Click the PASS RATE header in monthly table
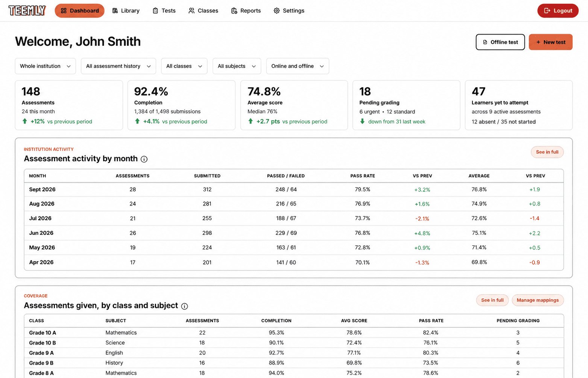The height and width of the screenshot is (378, 588). [x=363, y=176]
